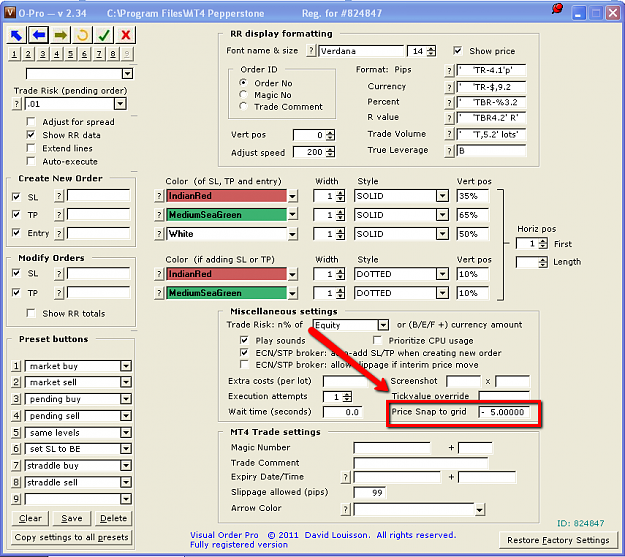This screenshot has width=625, height=557.
Task: Select preset number 1 in top row
Action: (14, 54)
